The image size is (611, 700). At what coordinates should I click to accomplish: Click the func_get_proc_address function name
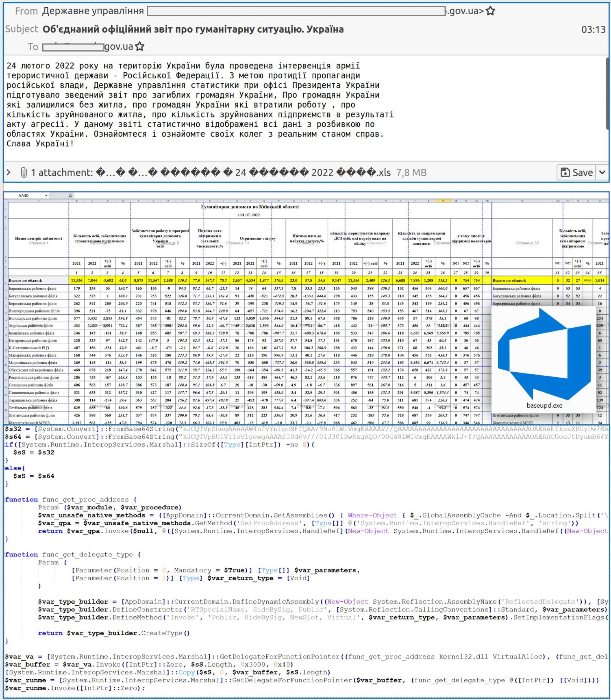coord(85,500)
